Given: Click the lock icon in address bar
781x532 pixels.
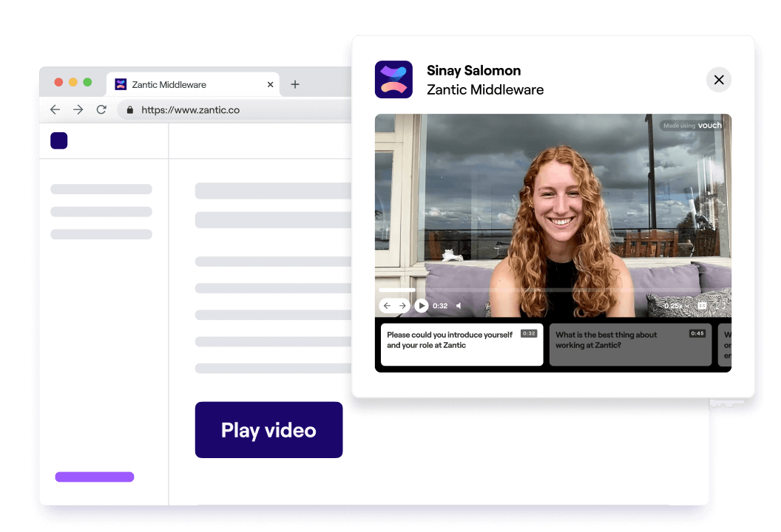Looking at the screenshot, I should click(130, 110).
